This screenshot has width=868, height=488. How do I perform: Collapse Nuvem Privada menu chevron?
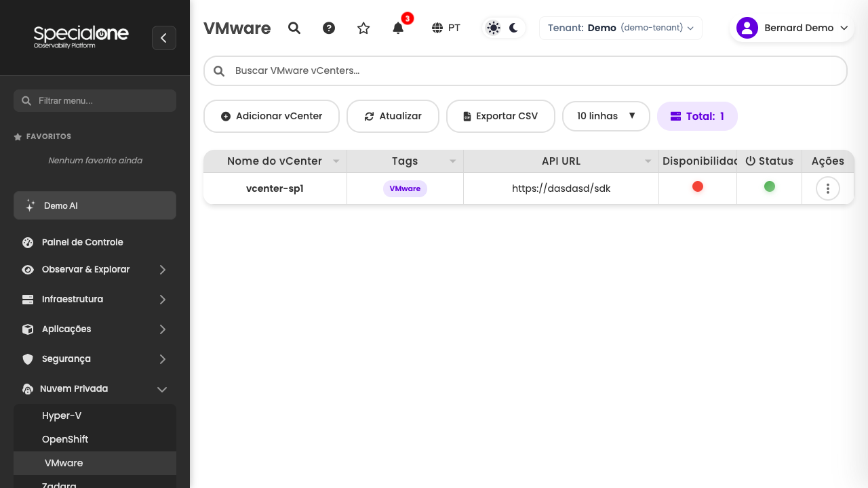[162, 390]
